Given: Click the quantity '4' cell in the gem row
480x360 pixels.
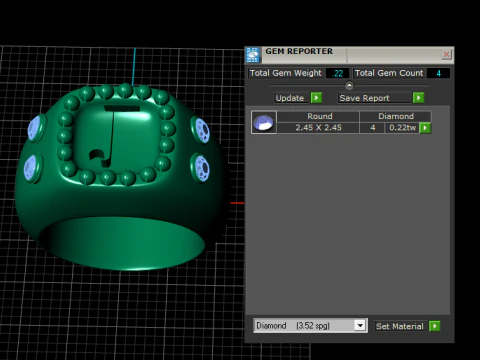Looking at the screenshot, I should [x=373, y=128].
